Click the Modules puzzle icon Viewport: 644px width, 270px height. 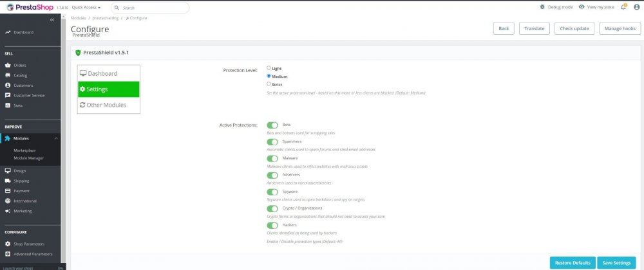[7, 138]
